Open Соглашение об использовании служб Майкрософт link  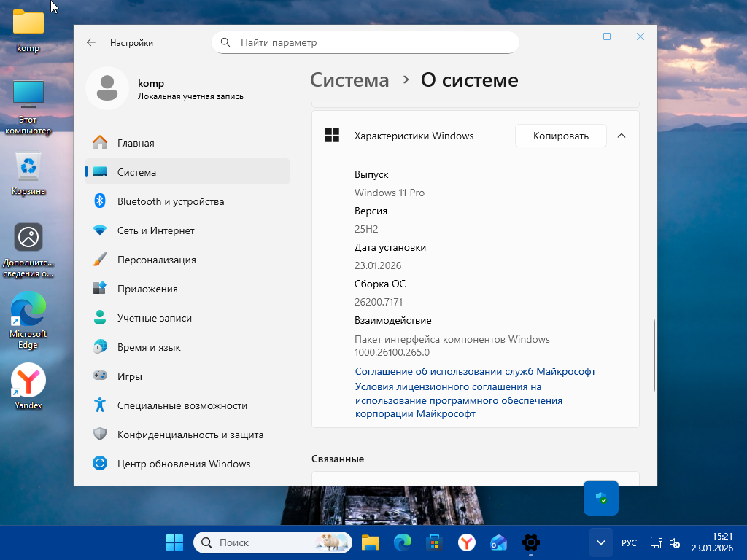pos(475,371)
